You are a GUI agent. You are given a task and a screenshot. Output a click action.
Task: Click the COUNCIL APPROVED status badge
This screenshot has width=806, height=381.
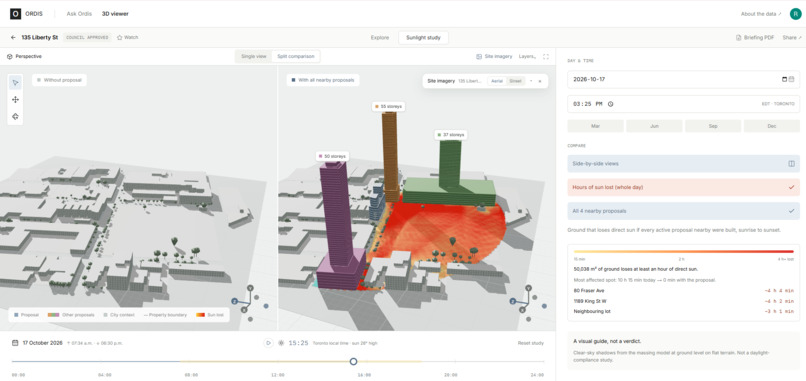tap(87, 38)
